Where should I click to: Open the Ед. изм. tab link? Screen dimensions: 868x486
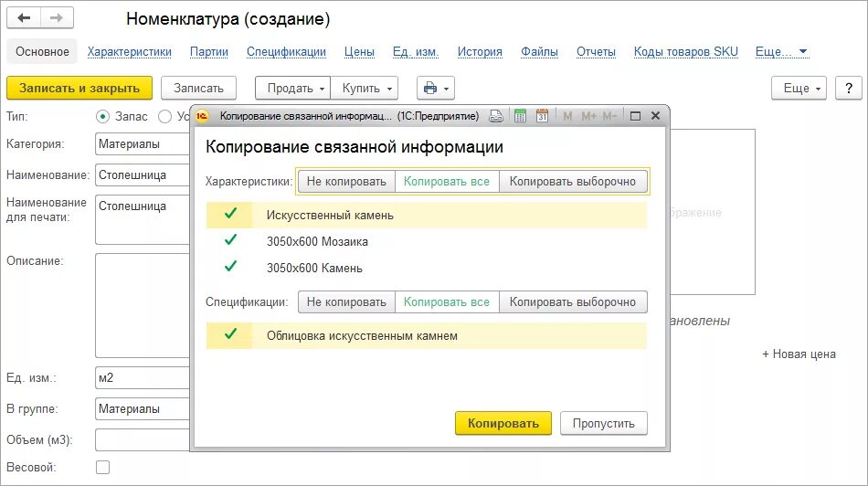(x=416, y=51)
